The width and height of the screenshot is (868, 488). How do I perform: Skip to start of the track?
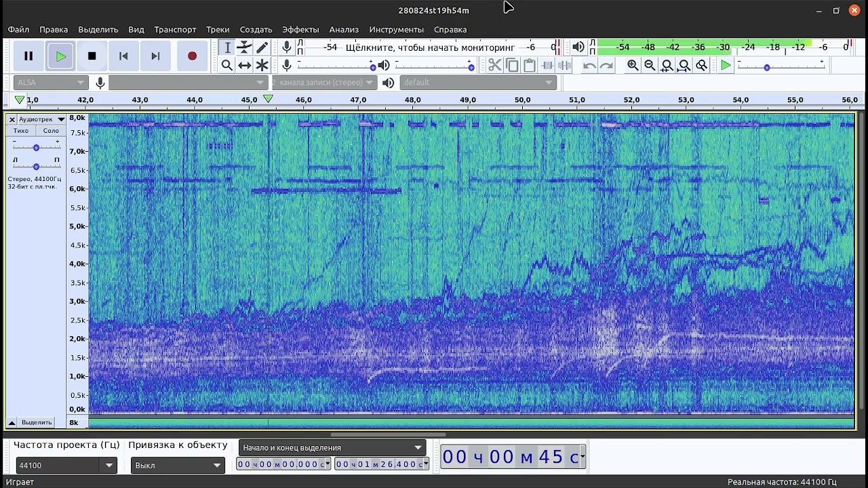click(x=123, y=56)
